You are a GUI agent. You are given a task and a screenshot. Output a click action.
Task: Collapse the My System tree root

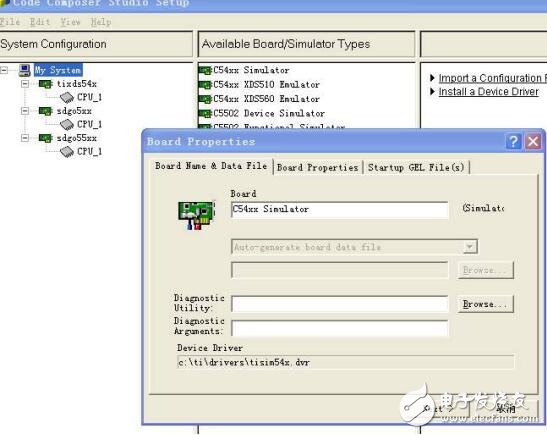(x=4, y=70)
